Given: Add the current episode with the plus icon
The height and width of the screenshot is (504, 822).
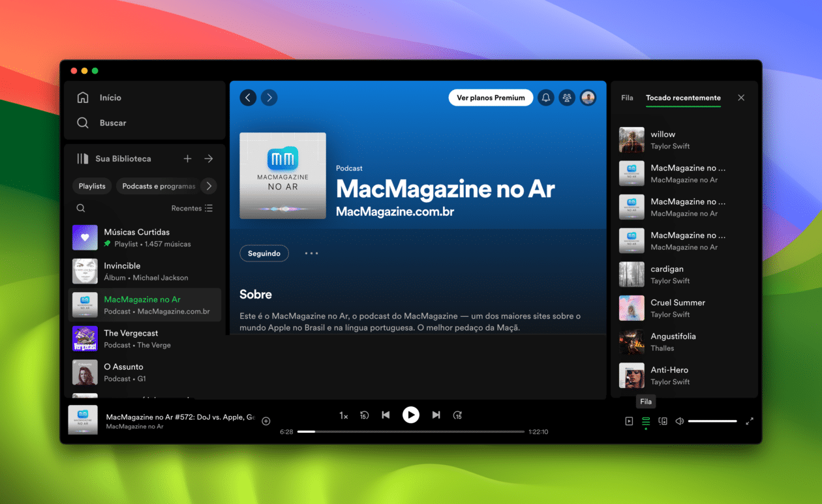Looking at the screenshot, I should [x=266, y=421].
